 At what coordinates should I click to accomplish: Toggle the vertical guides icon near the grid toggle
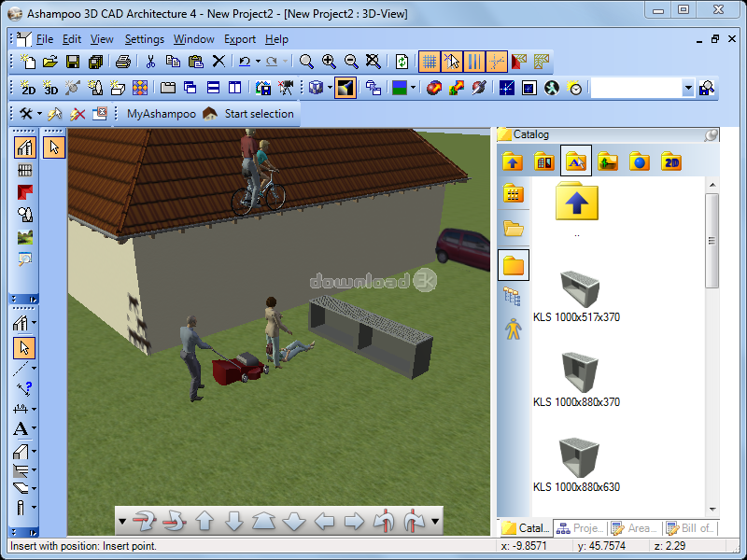click(x=473, y=62)
